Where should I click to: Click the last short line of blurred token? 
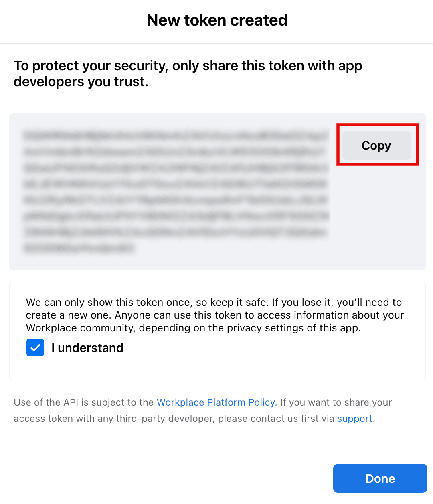click(79, 248)
